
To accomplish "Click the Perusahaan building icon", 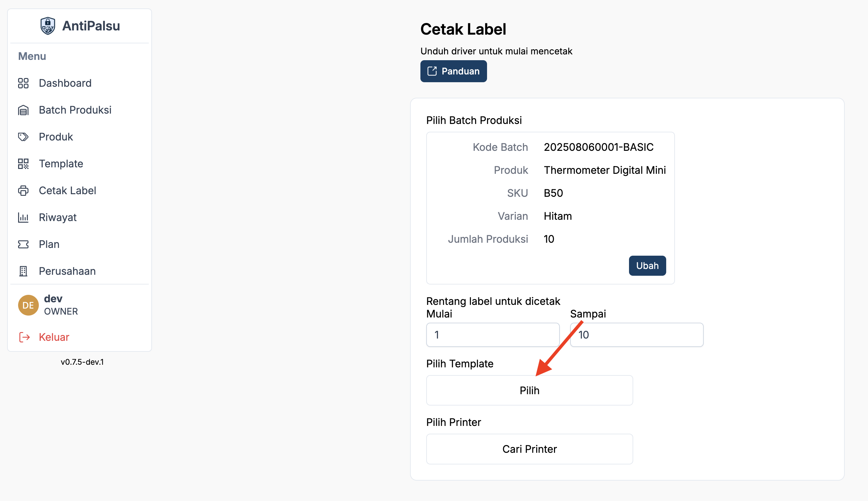I will tap(23, 271).
